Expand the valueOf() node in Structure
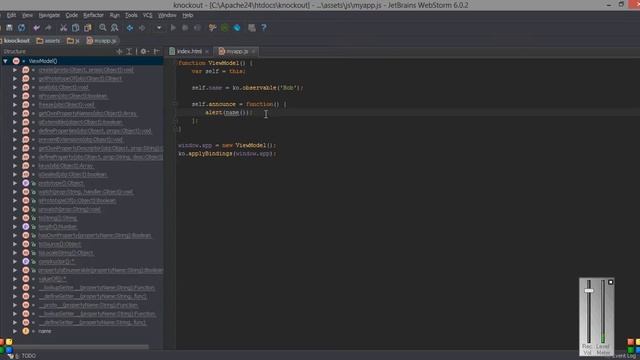Screen dimensions: 640x360 coord(15,279)
